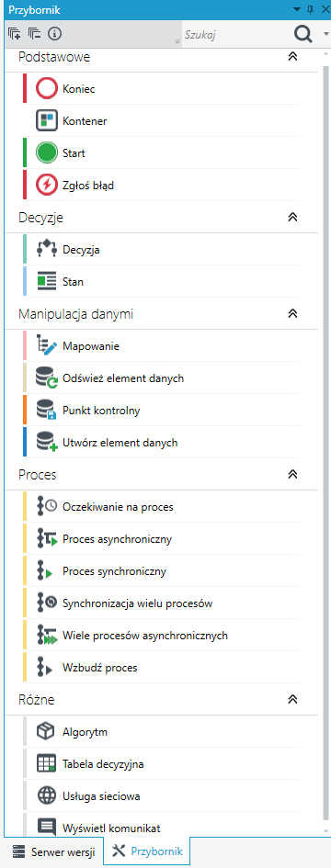Collapse the Różne section
The image size is (331, 868).
pyautogui.click(x=292, y=700)
